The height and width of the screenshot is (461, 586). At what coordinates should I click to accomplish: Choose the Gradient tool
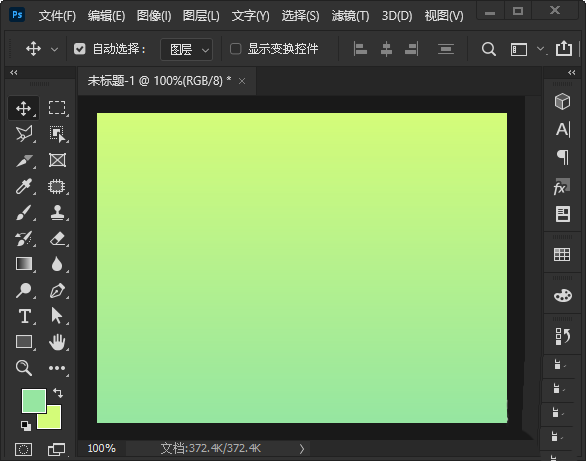(x=24, y=264)
